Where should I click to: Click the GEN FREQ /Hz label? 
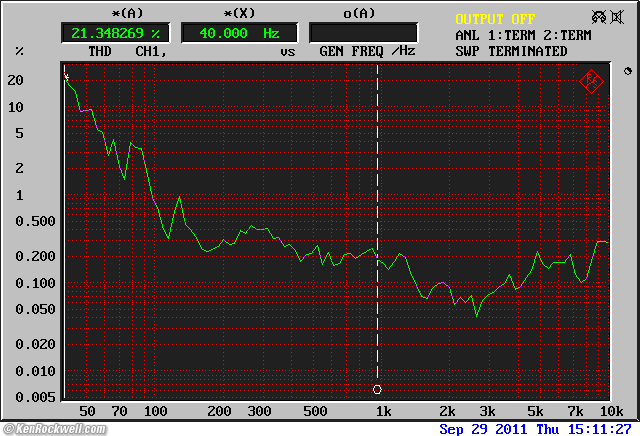coord(367,51)
